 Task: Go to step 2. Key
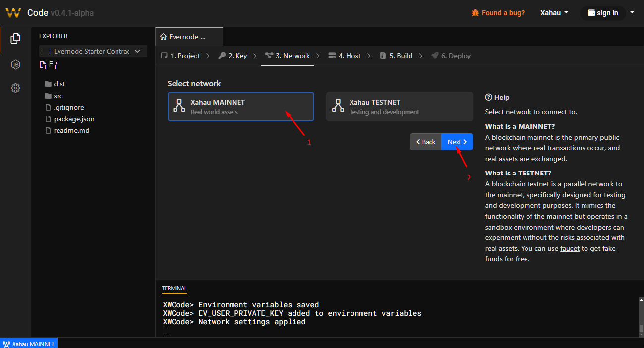(x=233, y=56)
